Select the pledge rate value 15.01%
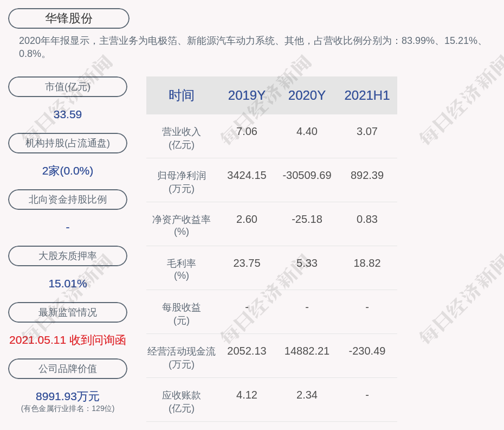Image resolution: width=504 pixels, height=430 pixels. coord(68,284)
